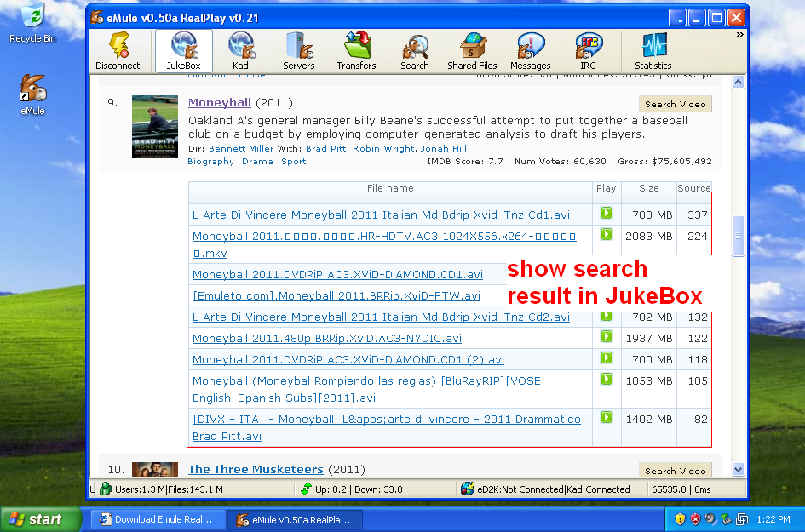Select the Sport genre link
The height and width of the screenshot is (532, 805).
point(293,162)
